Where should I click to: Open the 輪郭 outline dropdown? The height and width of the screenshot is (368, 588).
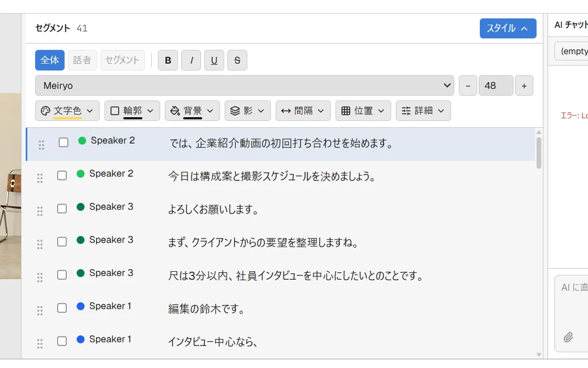[x=132, y=111]
